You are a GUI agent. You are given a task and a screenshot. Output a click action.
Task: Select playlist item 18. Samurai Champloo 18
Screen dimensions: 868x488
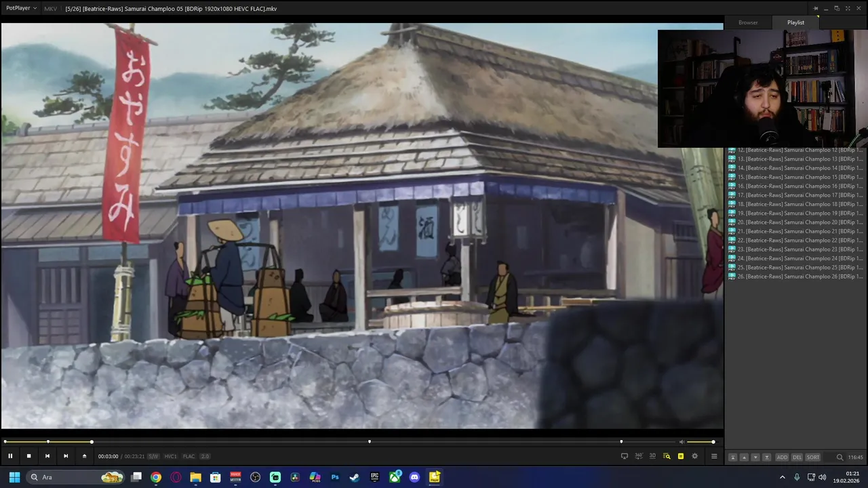point(795,204)
